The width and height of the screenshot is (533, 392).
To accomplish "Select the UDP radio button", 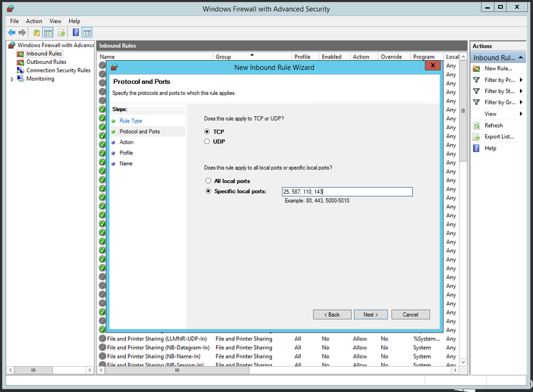I will click(x=207, y=141).
